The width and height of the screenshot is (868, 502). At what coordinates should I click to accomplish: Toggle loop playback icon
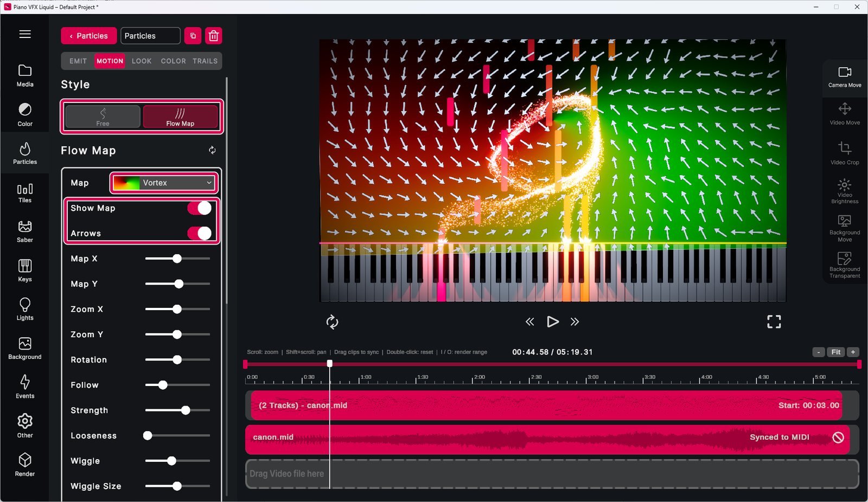point(332,322)
